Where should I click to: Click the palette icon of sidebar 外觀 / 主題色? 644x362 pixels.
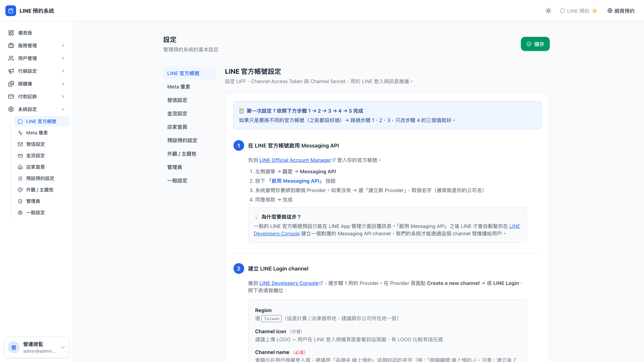pyautogui.click(x=20, y=190)
